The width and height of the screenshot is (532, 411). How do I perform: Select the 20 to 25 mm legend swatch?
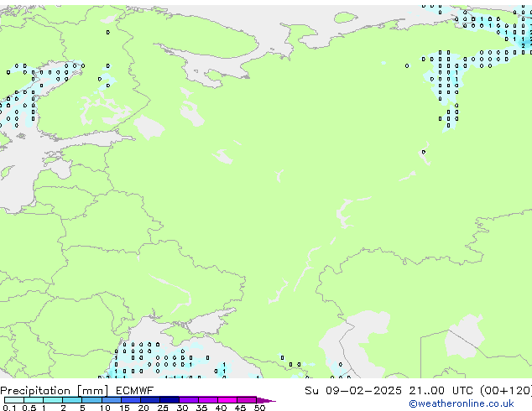(x=149, y=400)
